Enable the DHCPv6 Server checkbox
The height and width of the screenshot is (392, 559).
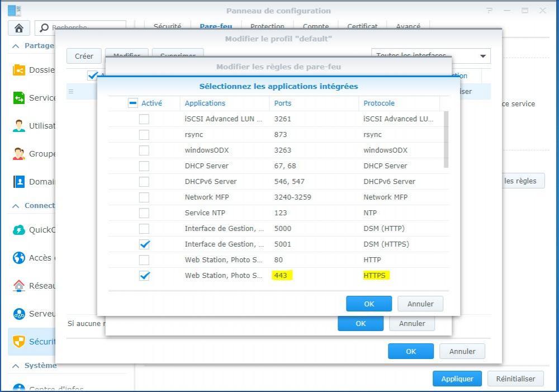point(144,182)
